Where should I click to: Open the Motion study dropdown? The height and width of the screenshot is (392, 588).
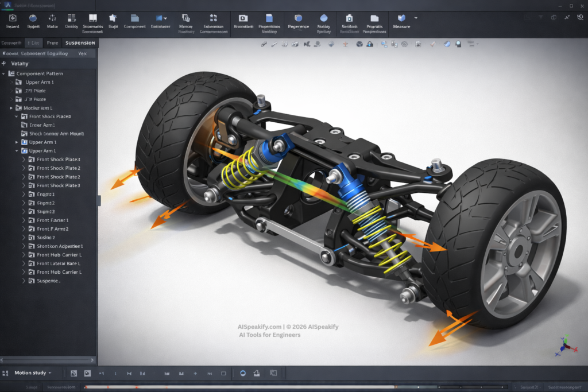50,373
